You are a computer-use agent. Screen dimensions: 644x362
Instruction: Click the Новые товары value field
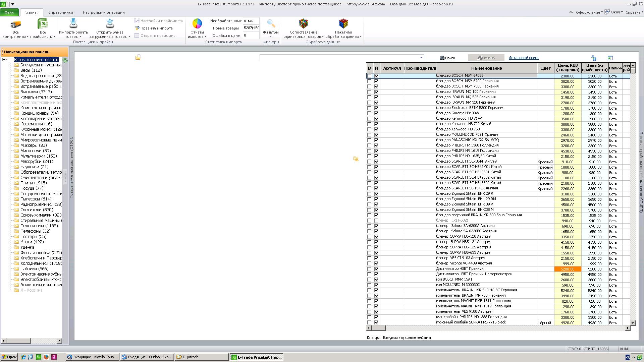tap(251, 28)
